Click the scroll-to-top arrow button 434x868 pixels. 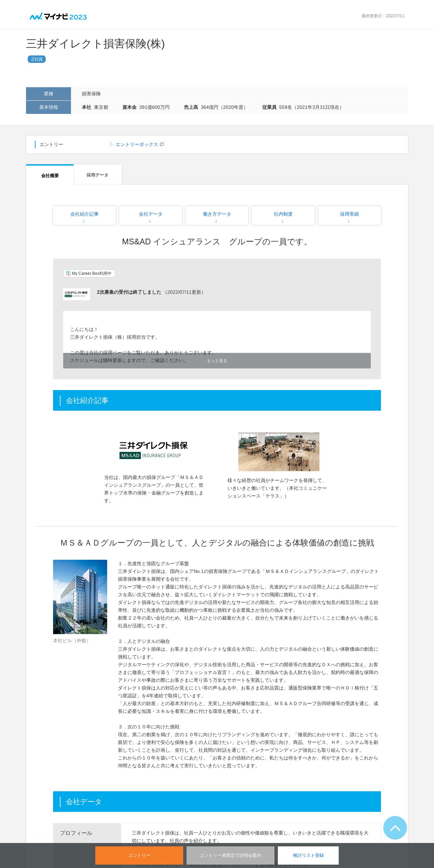(x=395, y=827)
